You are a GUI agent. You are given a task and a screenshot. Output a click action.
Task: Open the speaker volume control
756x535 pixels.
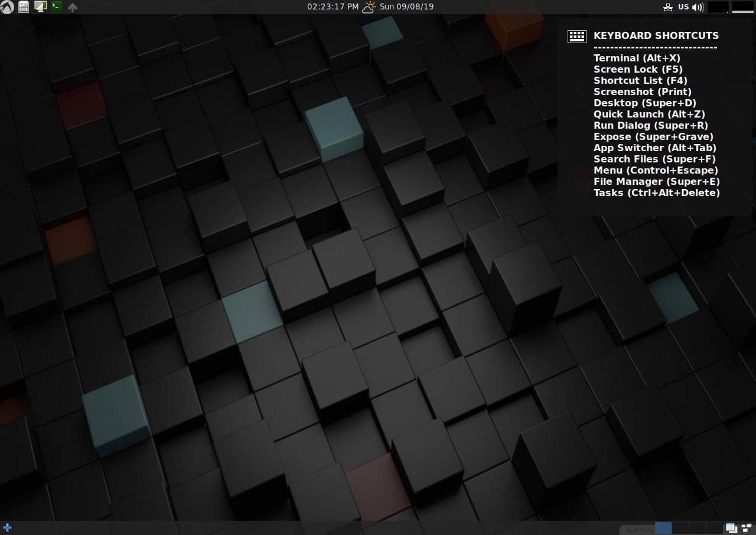tap(698, 7)
